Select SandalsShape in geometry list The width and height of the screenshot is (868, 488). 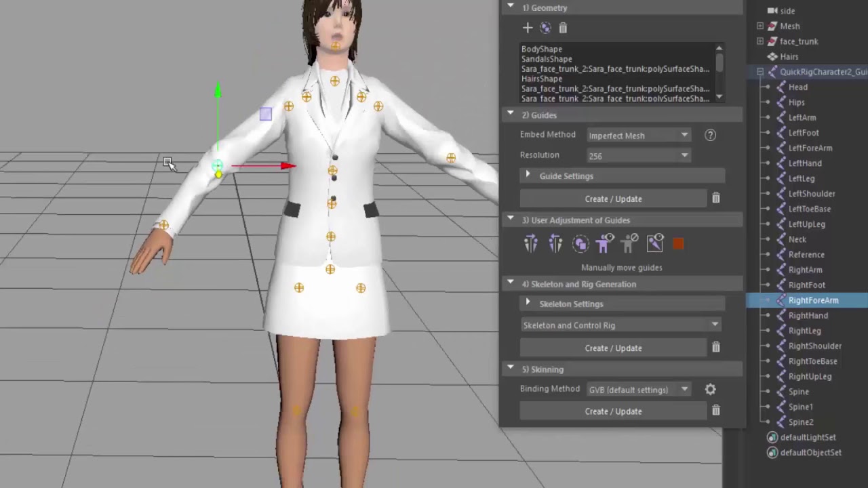tap(547, 59)
